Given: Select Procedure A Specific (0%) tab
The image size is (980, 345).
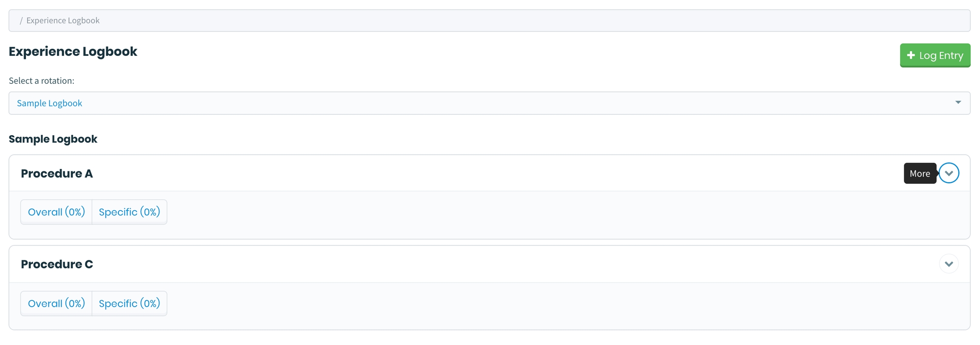Looking at the screenshot, I should [x=129, y=212].
